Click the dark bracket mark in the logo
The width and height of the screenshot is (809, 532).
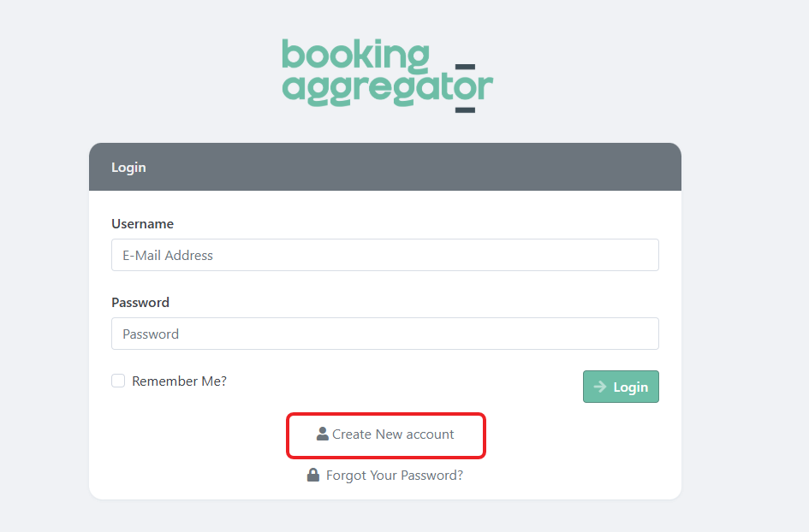465,87
